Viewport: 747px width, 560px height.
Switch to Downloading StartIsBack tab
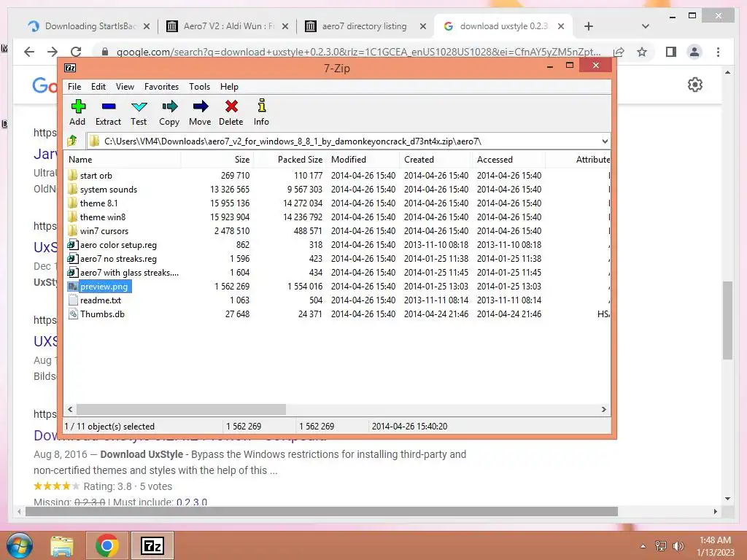pos(88,26)
